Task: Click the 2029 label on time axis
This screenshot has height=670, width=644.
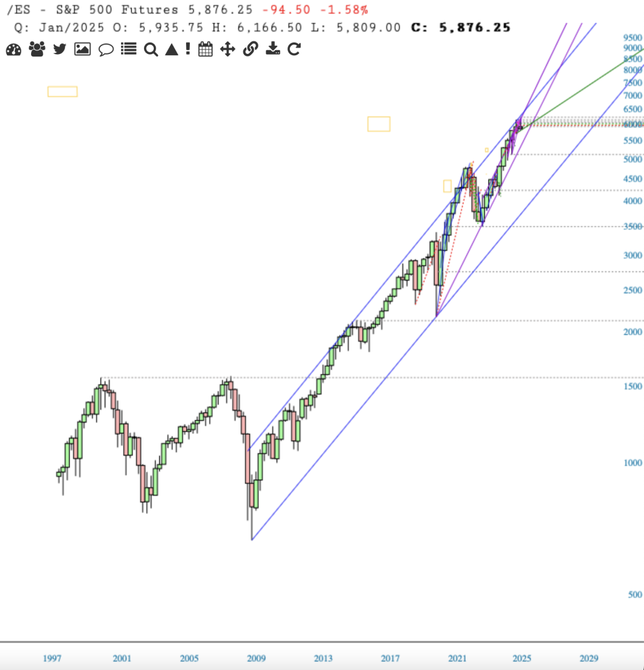Action: coord(589,658)
